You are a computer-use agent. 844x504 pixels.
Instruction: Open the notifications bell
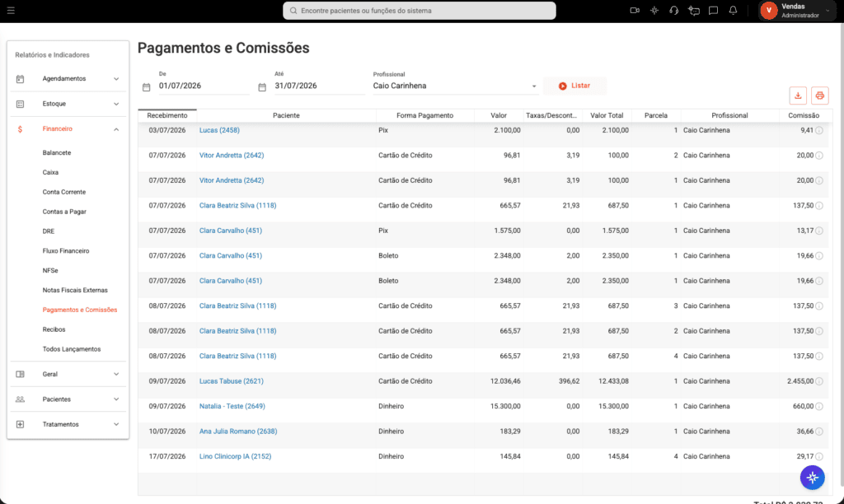[733, 10]
